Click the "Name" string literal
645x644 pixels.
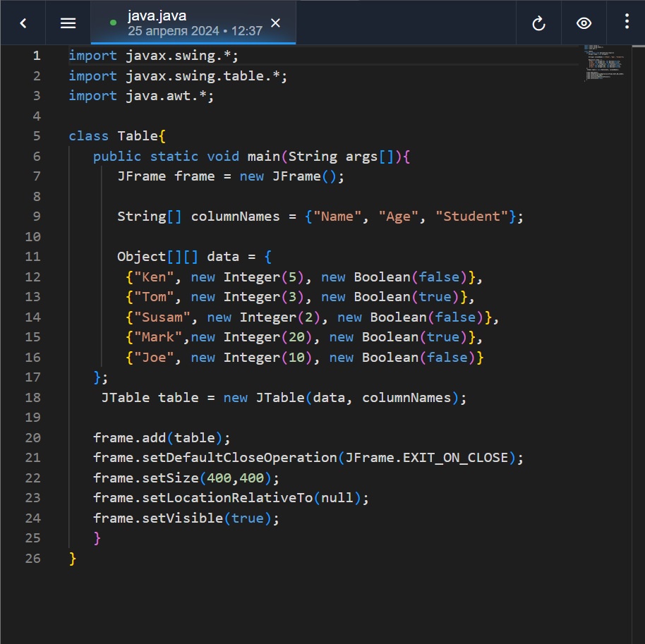(x=337, y=217)
